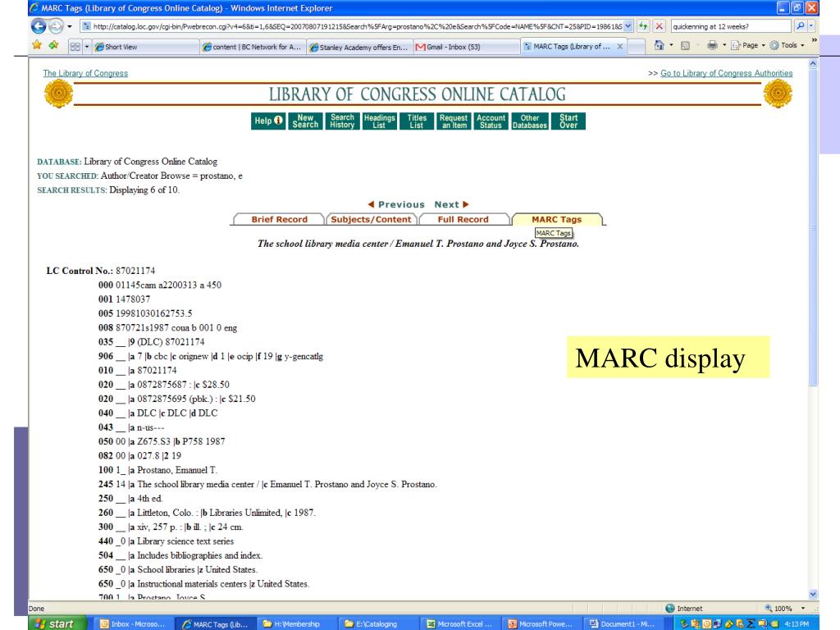This screenshot has width=840, height=630.
Task: Go back using the browser Back arrow
Action: click(x=39, y=25)
